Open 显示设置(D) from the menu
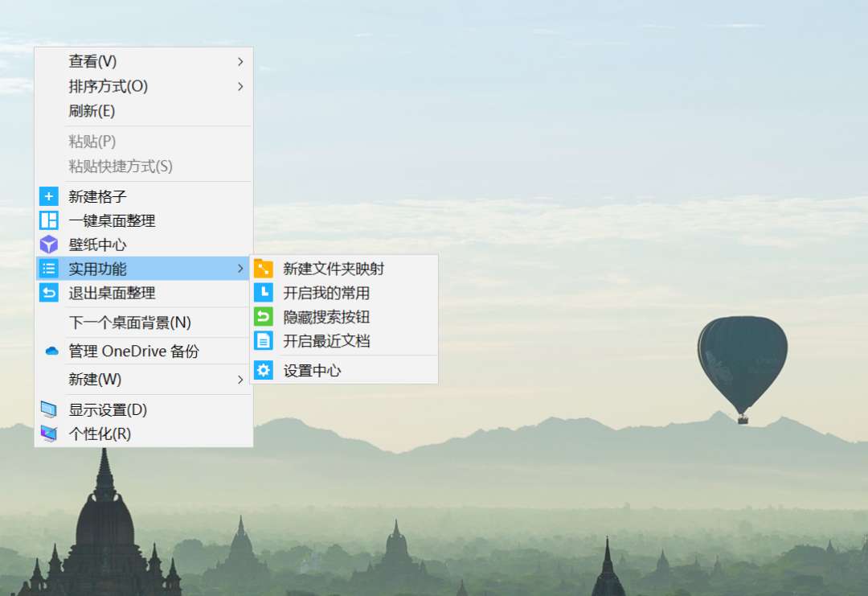The image size is (868, 596). [x=143, y=409]
